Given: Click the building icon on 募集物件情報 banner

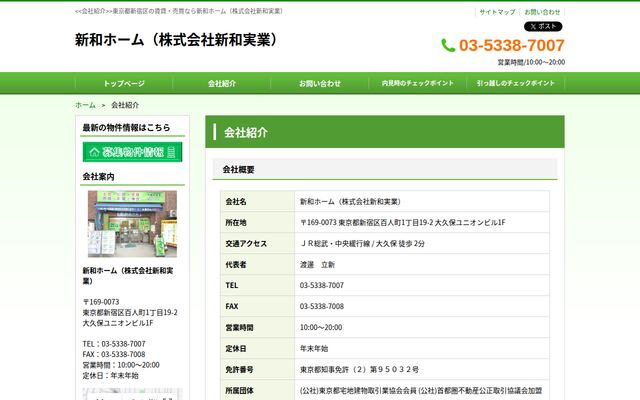Looking at the screenshot, I should (x=171, y=152).
